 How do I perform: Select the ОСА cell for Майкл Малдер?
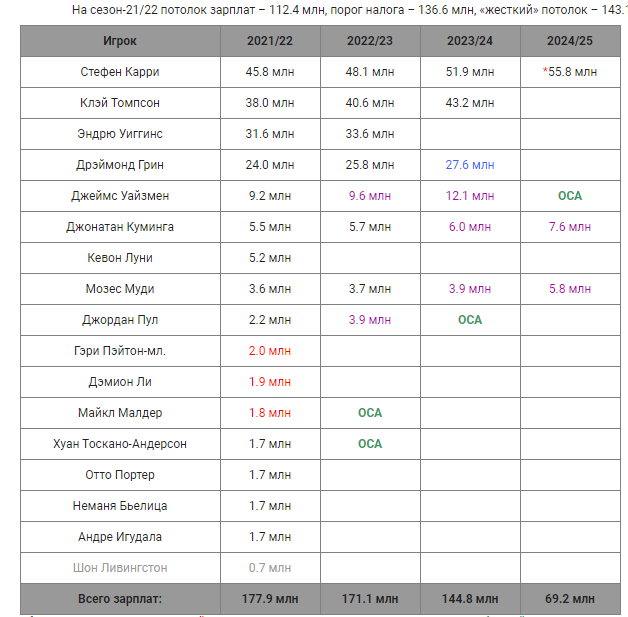click(370, 413)
